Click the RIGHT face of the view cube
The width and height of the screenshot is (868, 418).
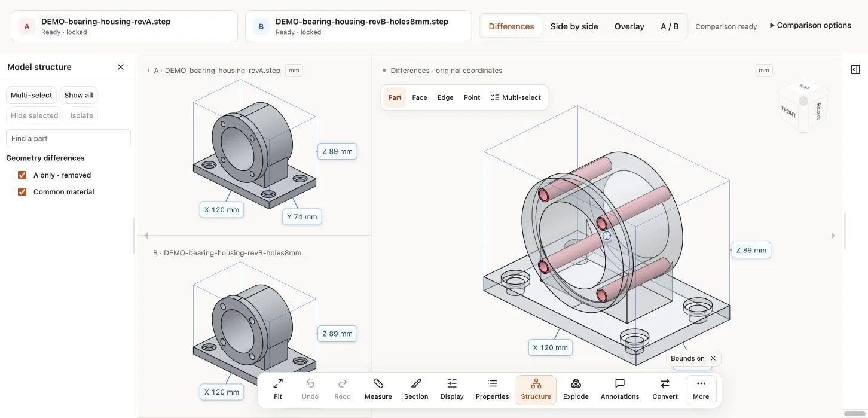pos(818,111)
